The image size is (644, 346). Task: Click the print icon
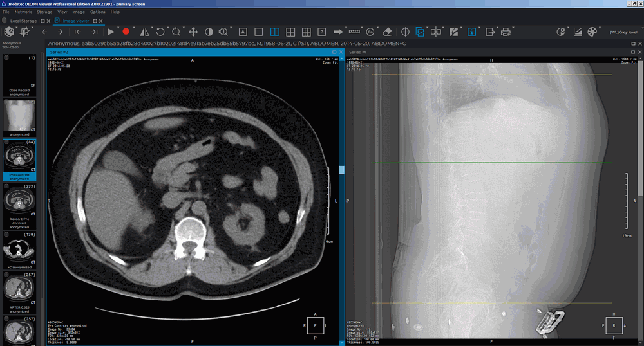506,32
